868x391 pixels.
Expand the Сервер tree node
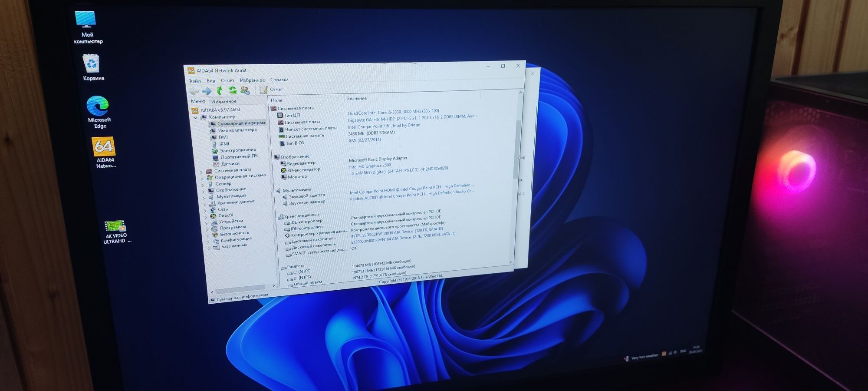pyautogui.click(x=203, y=186)
